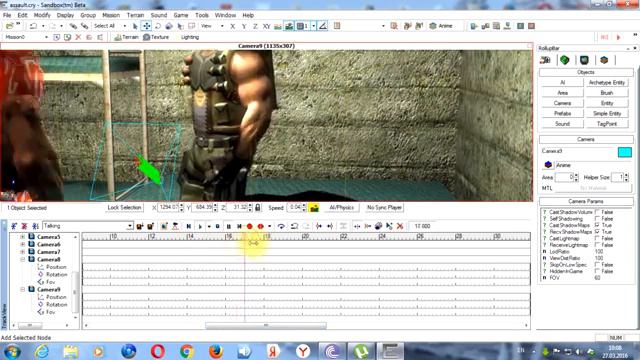Image resolution: width=640 pixels, height=360 pixels.
Task: Open the Display settings tab in RollupBar
Action: pos(584,60)
